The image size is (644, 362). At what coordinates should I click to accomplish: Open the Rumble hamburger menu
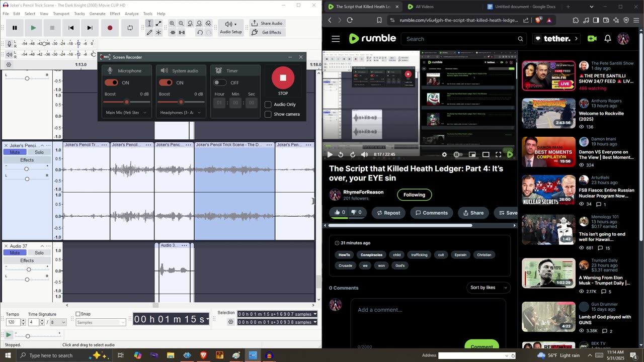tap(336, 39)
